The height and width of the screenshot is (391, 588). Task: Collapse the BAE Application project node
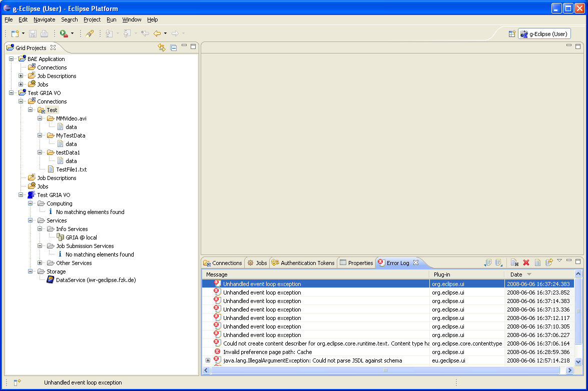pyautogui.click(x=11, y=59)
